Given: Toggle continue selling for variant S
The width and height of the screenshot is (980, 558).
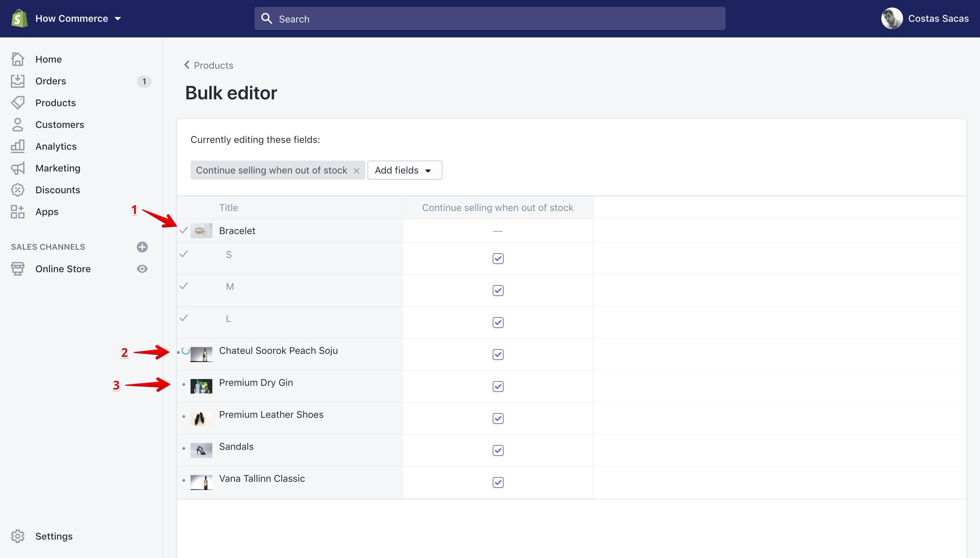Looking at the screenshot, I should pos(498,259).
